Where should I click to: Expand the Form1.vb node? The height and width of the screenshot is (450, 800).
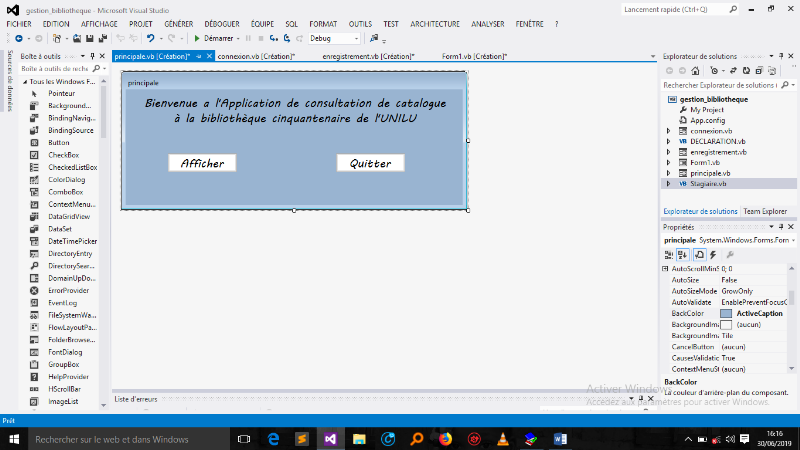[668, 162]
